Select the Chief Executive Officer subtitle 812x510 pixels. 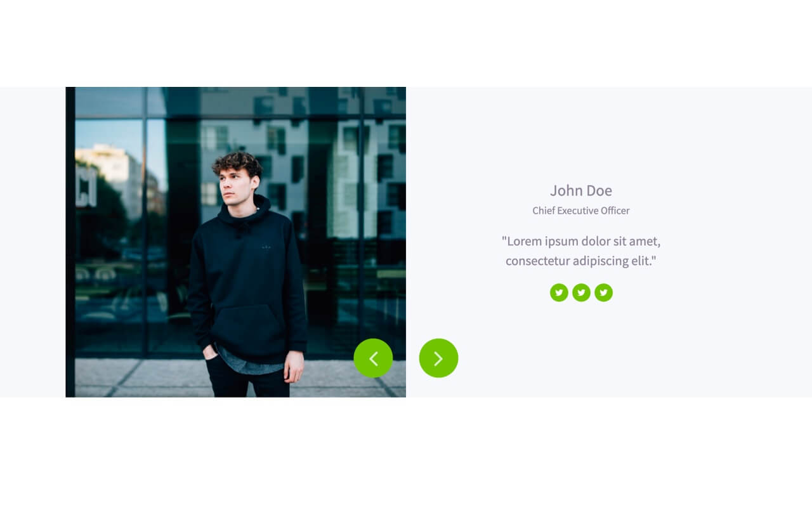pyautogui.click(x=581, y=211)
